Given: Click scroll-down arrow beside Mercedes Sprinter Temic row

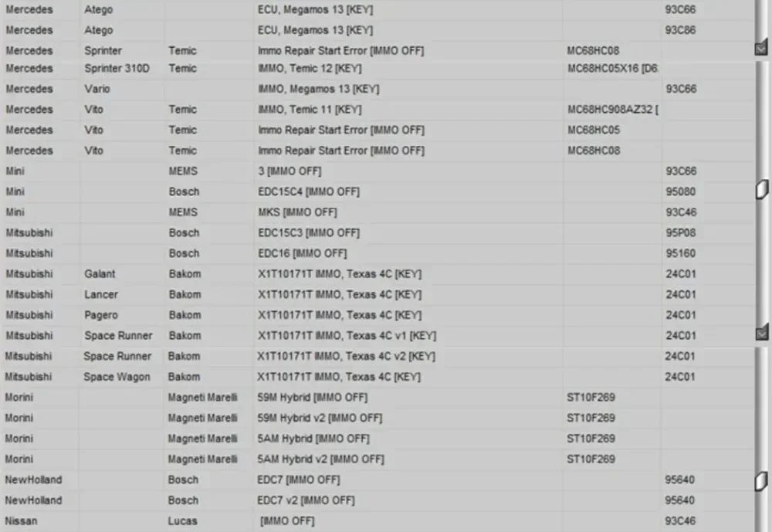Looking at the screenshot, I should [x=762, y=48].
